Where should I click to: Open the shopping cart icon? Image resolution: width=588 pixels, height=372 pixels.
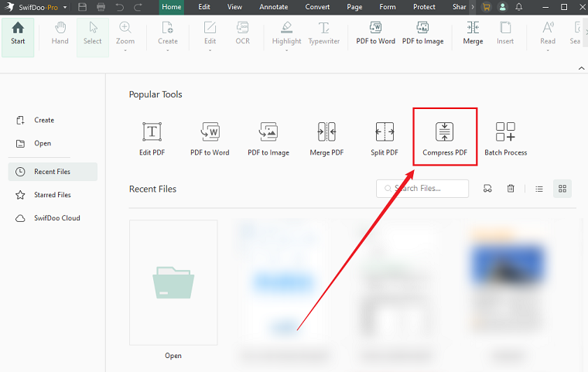487,7
